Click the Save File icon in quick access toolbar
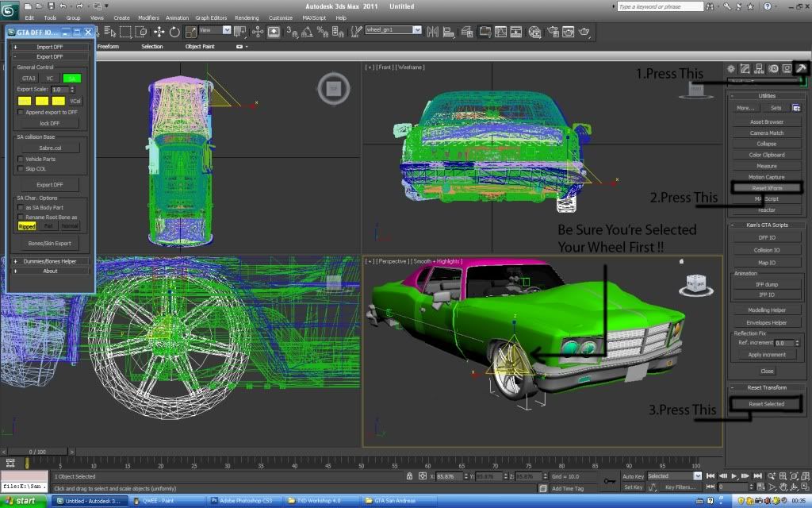Image resolution: width=812 pixels, height=508 pixels. click(51, 6)
